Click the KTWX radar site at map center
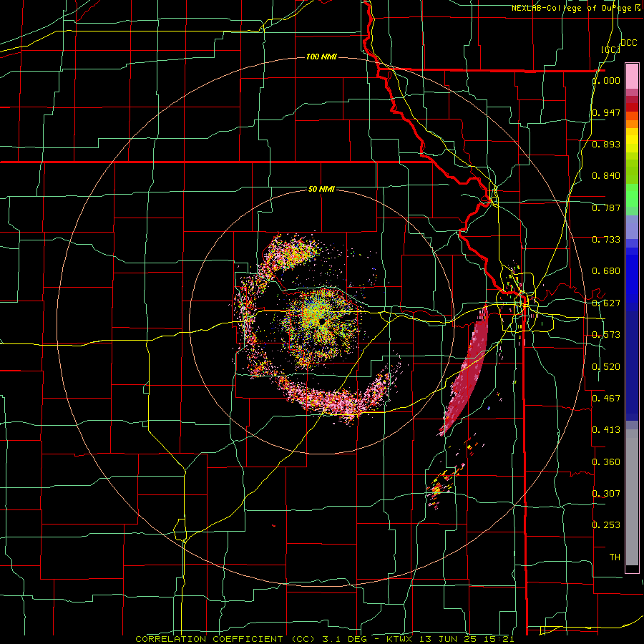644x644 pixels. click(x=321, y=321)
